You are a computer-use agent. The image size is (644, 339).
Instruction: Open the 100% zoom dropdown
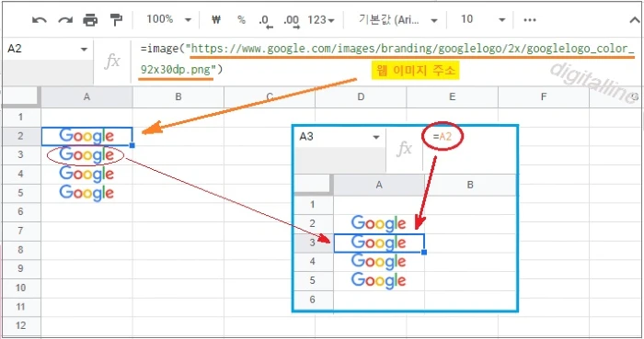[x=168, y=19]
